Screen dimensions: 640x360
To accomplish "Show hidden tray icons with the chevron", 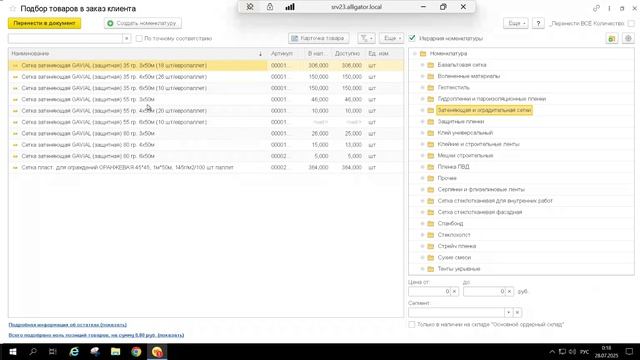I will pyautogui.click(x=552, y=352).
